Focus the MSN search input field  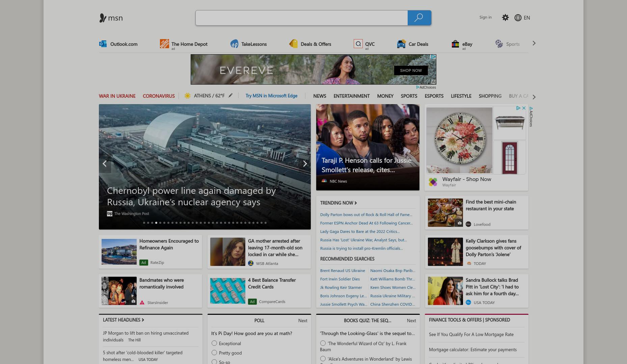click(302, 18)
